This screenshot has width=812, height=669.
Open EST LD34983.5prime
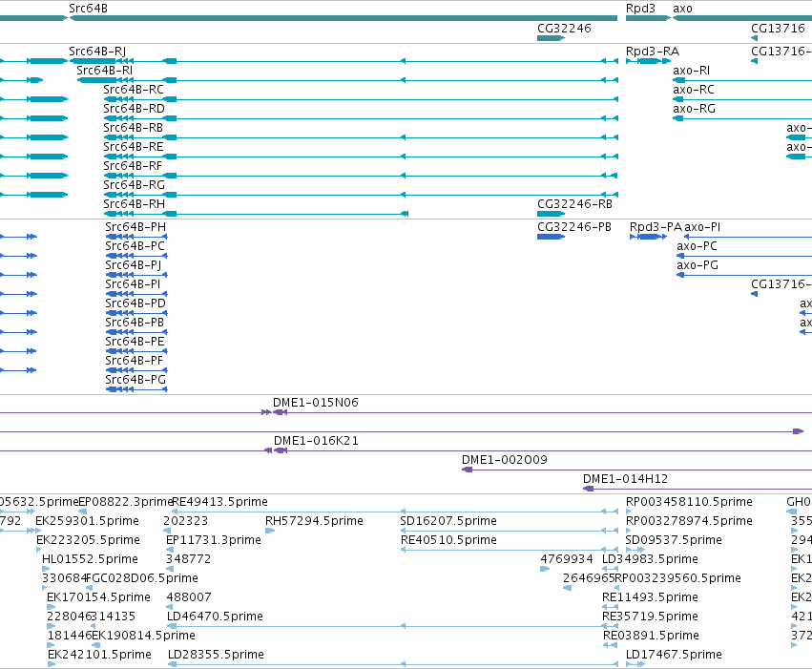click(x=610, y=569)
